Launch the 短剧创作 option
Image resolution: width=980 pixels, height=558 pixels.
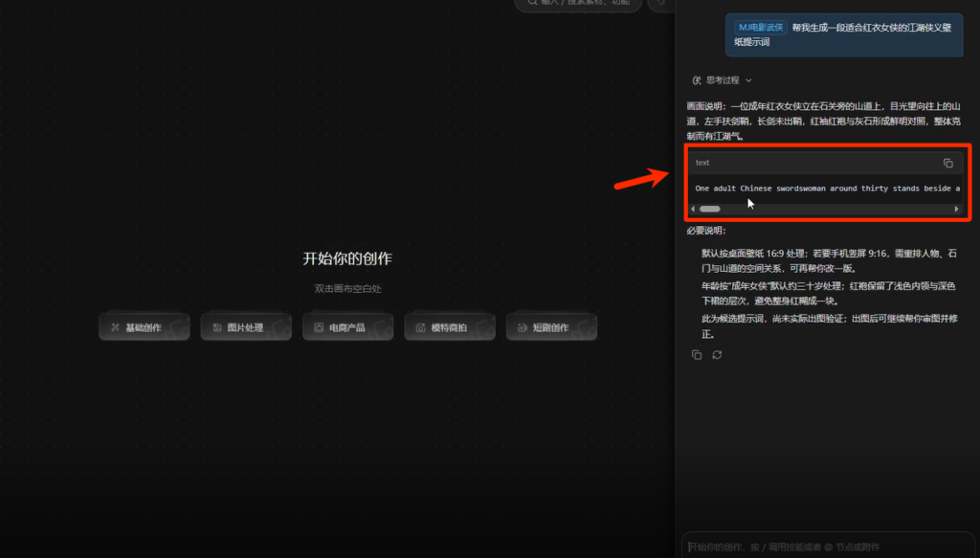551,326
